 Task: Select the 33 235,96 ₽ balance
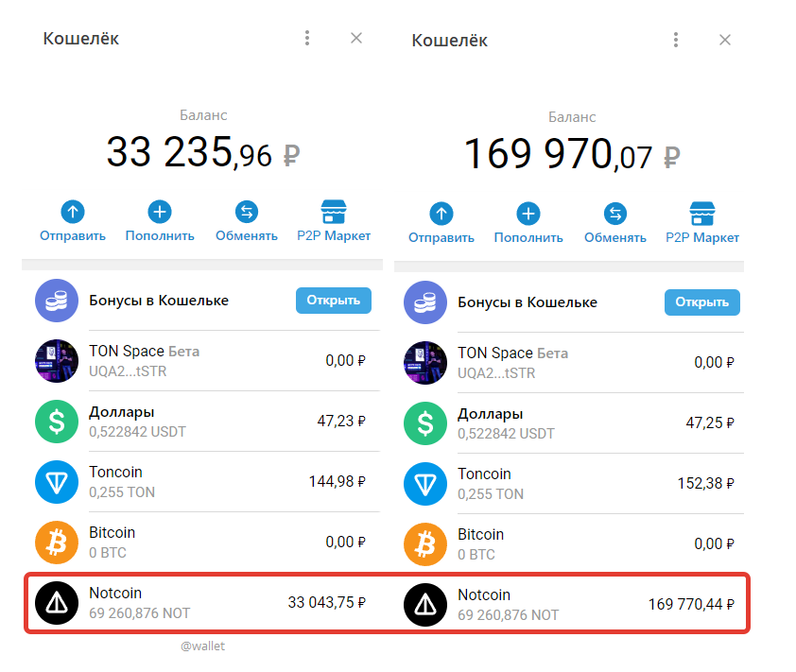[x=203, y=152]
